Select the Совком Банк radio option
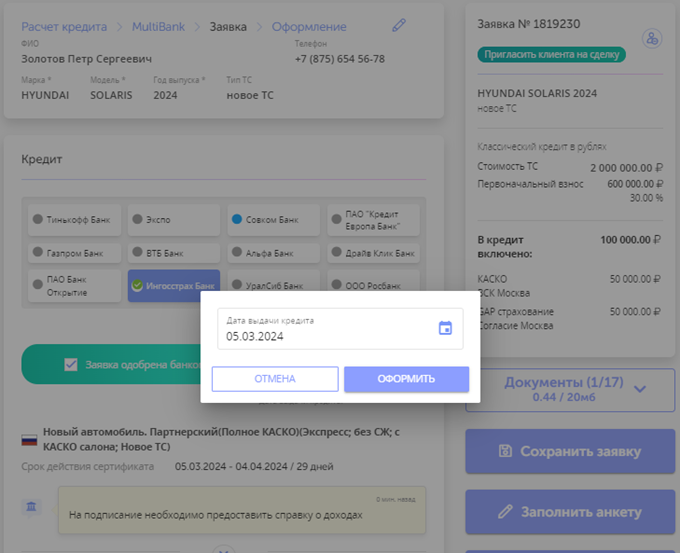The image size is (680, 553). 237,219
